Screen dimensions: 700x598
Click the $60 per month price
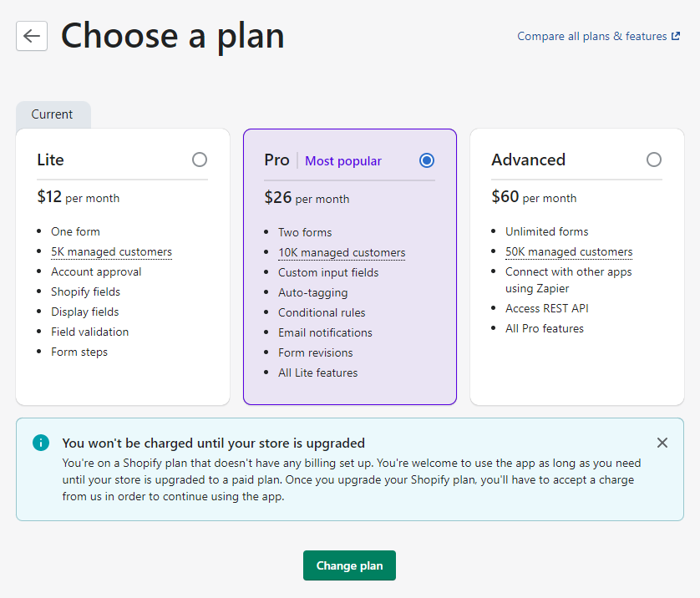click(534, 196)
